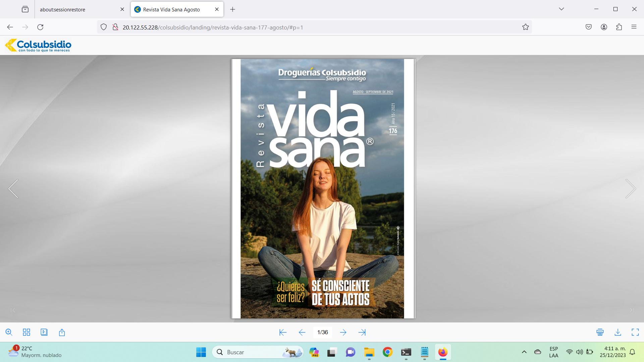This screenshot has width=644, height=362.
Task: Click the share icon in the viewer toolbar
Action: pyautogui.click(x=62, y=332)
